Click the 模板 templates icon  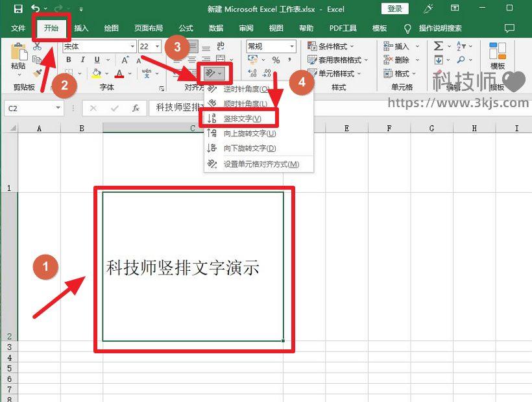point(498,51)
